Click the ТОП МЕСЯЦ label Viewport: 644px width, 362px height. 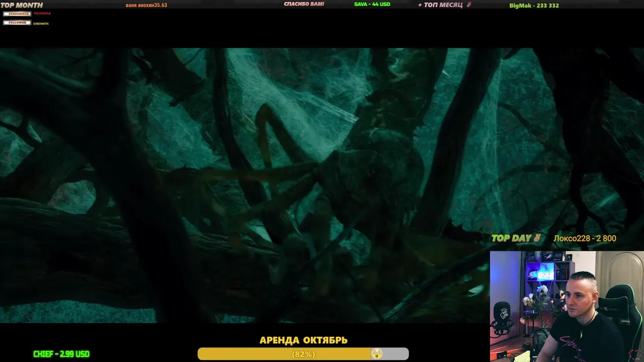(444, 5)
